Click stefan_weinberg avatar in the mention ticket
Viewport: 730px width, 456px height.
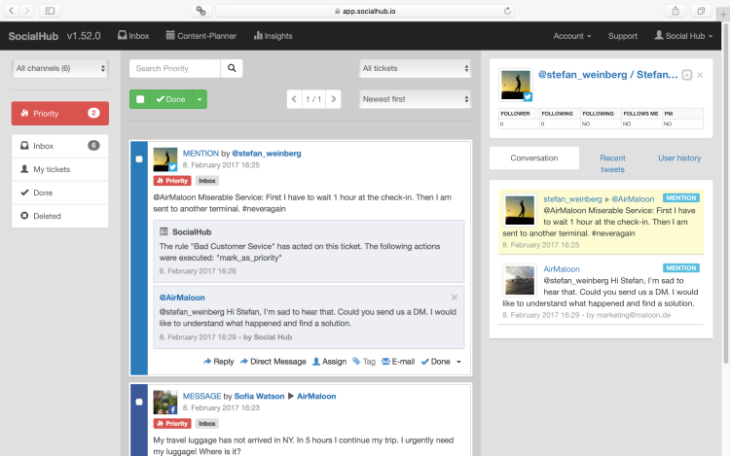[x=165, y=159]
